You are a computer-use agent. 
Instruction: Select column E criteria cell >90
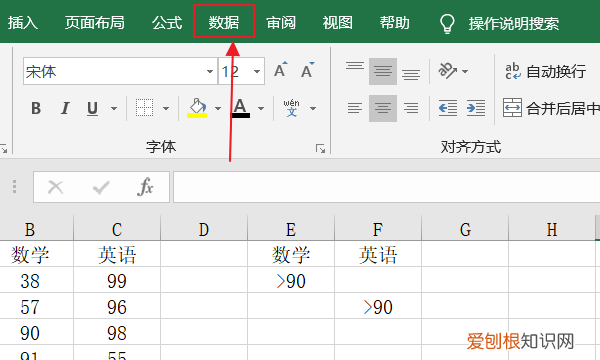pos(291,280)
